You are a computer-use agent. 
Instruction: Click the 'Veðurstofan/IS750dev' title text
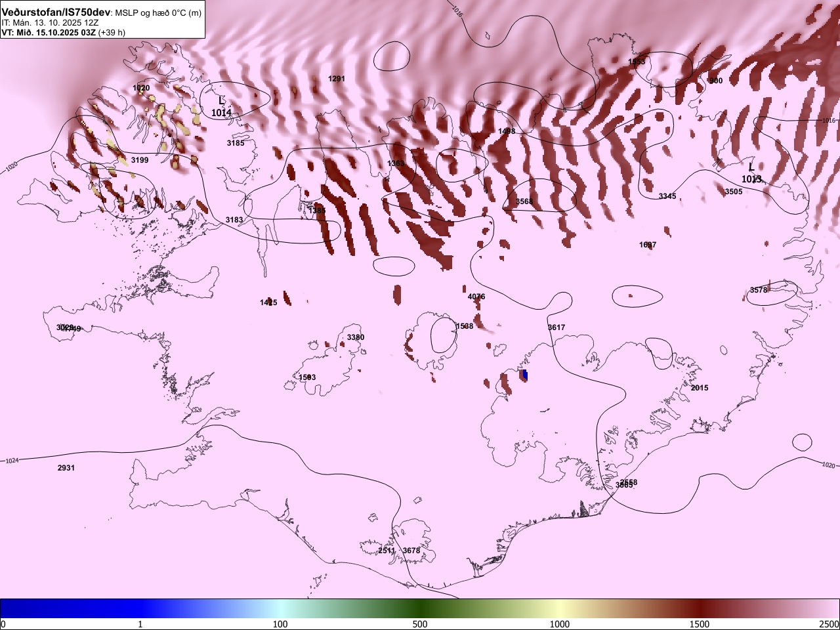(x=56, y=12)
